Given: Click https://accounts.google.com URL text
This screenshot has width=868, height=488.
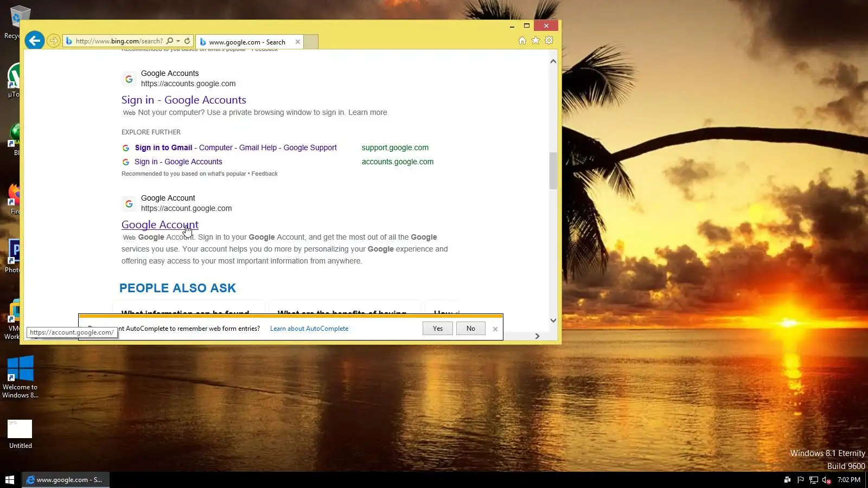Looking at the screenshot, I should point(188,84).
